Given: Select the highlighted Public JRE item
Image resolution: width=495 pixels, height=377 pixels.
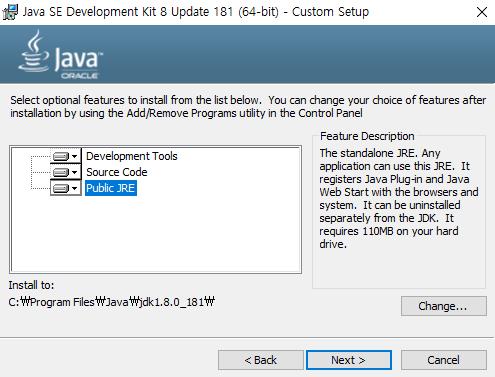Looking at the screenshot, I should click(x=111, y=188).
